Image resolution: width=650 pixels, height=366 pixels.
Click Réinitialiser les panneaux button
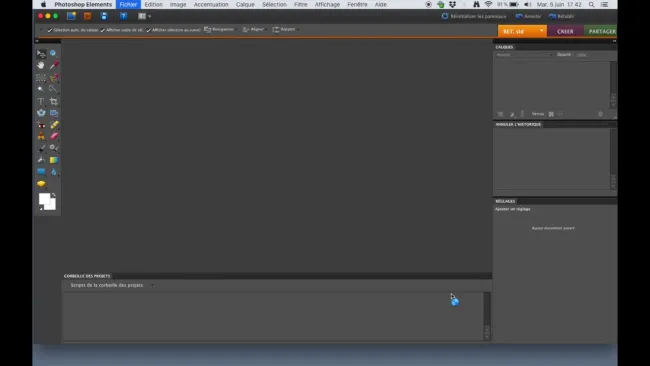tap(474, 16)
